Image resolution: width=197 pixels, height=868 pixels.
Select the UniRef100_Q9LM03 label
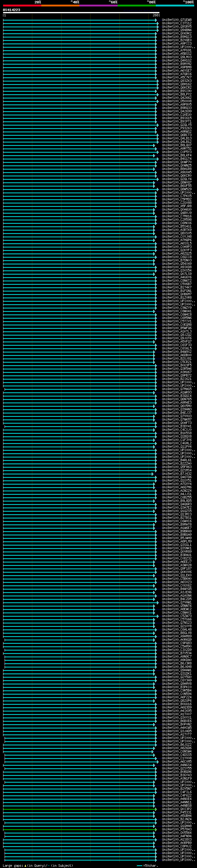(177, 57)
